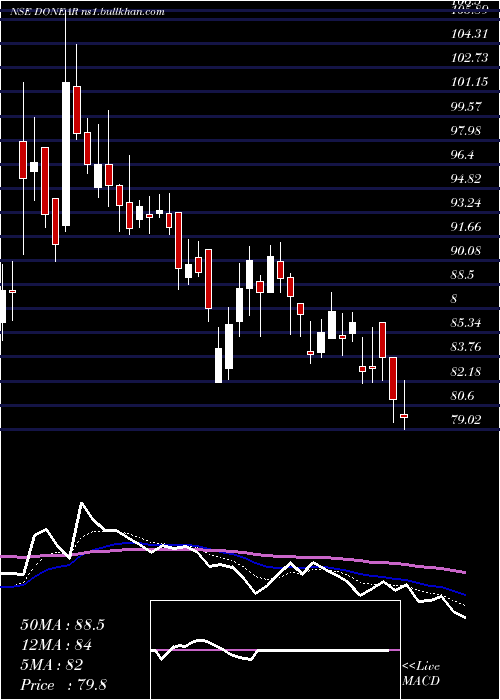Click the tallest white candlestick body
The height and width of the screenshot is (700, 500).
[x=66, y=154]
